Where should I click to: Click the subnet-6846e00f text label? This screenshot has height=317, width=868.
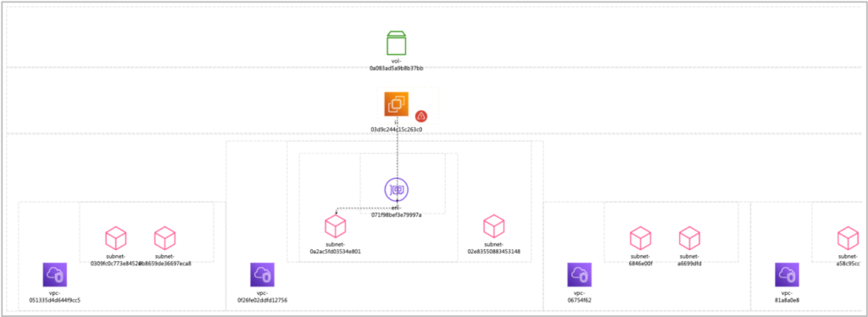[641, 260]
